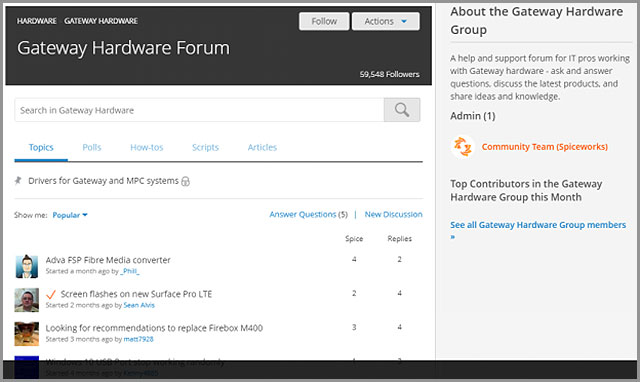This screenshot has width=640, height=382.
Task: Start a New Discussion
Action: tap(393, 214)
